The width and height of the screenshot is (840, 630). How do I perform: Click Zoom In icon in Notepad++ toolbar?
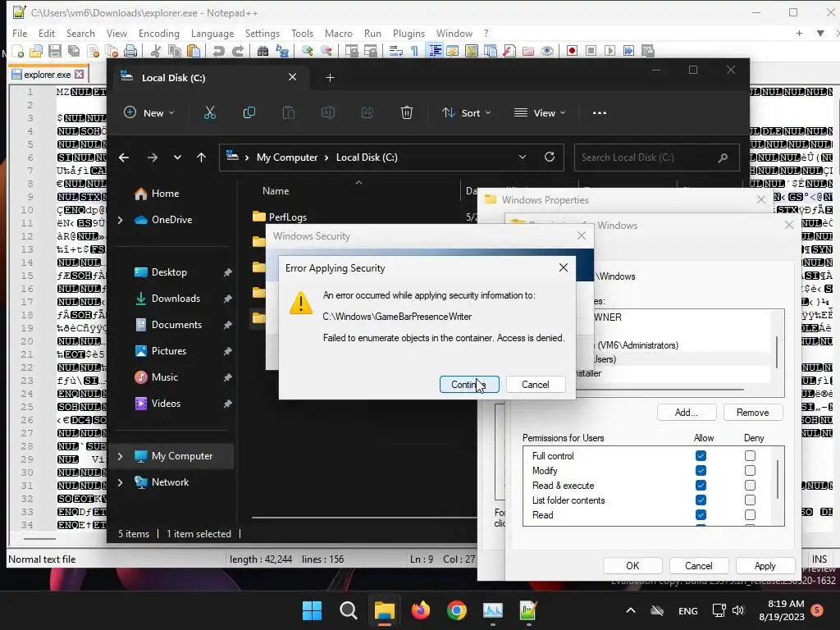307,51
